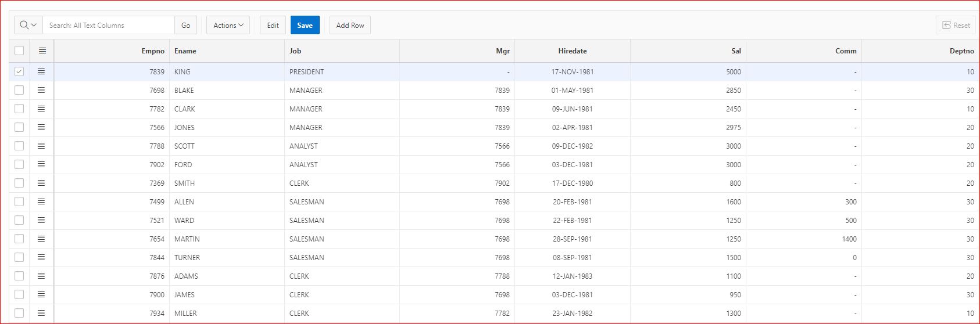Open row actions menu for BLAKE
This screenshot has height=324, width=980.
[x=41, y=90]
